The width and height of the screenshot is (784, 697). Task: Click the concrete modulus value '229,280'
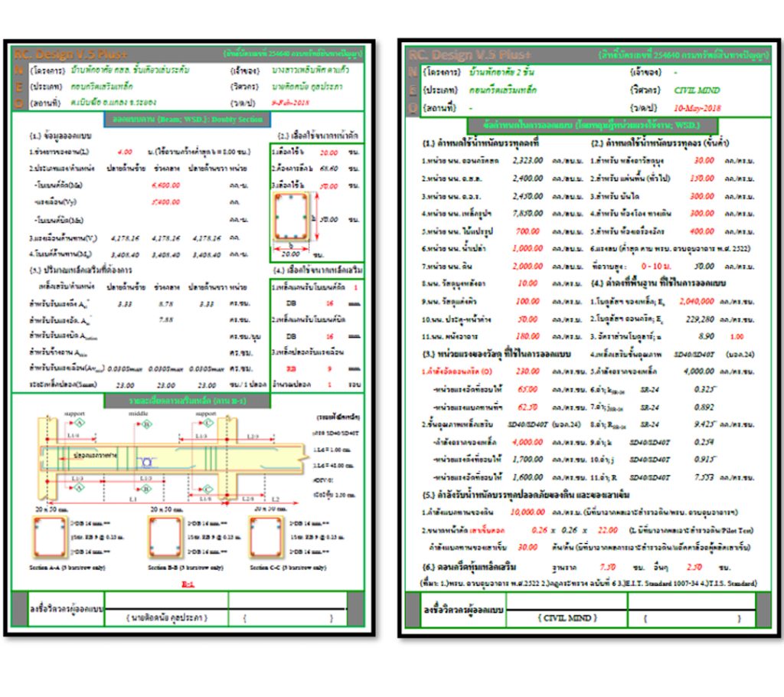pos(700,319)
